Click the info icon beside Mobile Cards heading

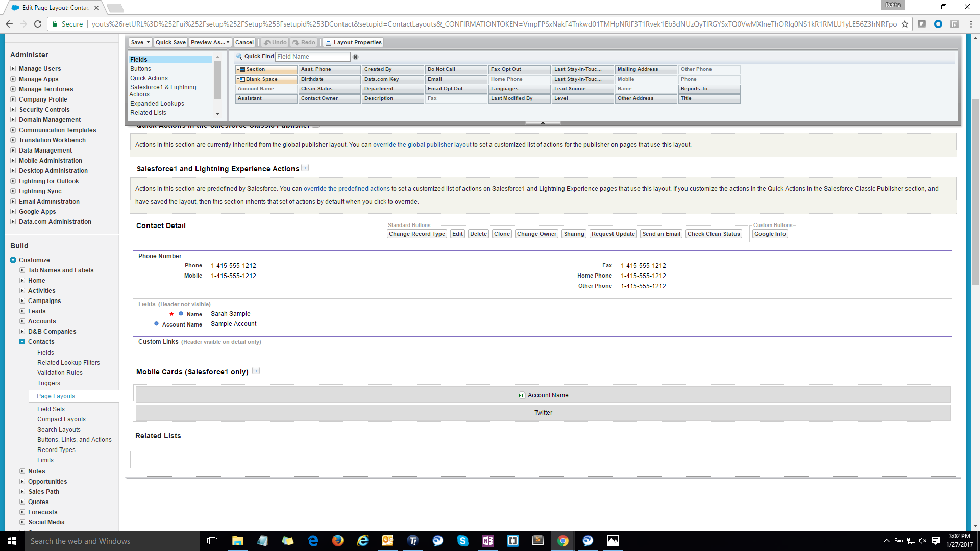point(256,371)
